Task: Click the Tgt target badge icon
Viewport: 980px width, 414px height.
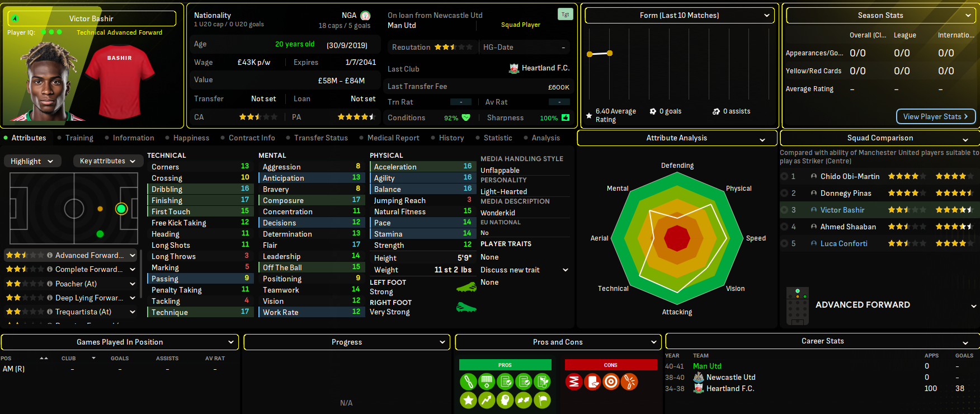Action: pyautogui.click(x=565, y=15)
